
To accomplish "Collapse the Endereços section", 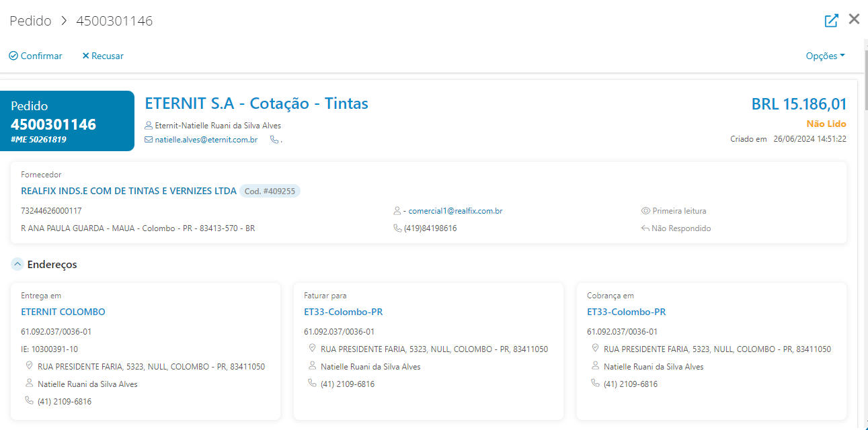I will 17,264.
